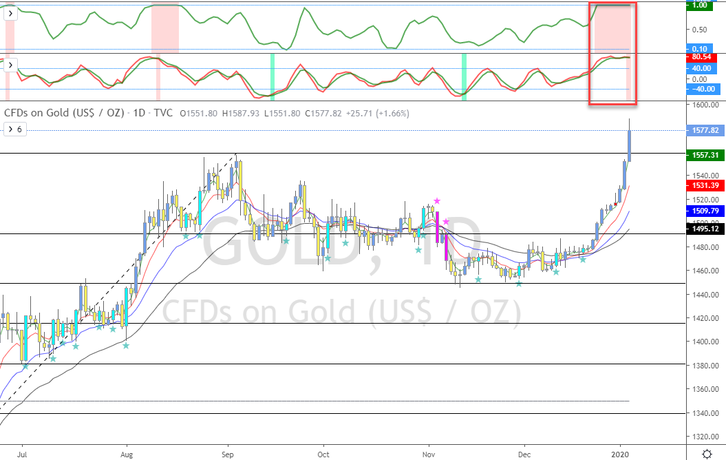Click the Oct date on time axis
This screenshot has width=726, height=460.
pos(323,455)
